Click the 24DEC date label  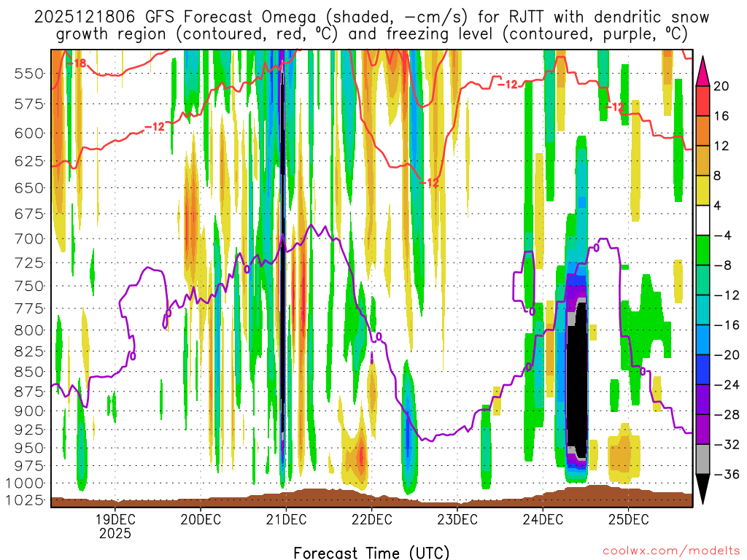pos(543,519)
